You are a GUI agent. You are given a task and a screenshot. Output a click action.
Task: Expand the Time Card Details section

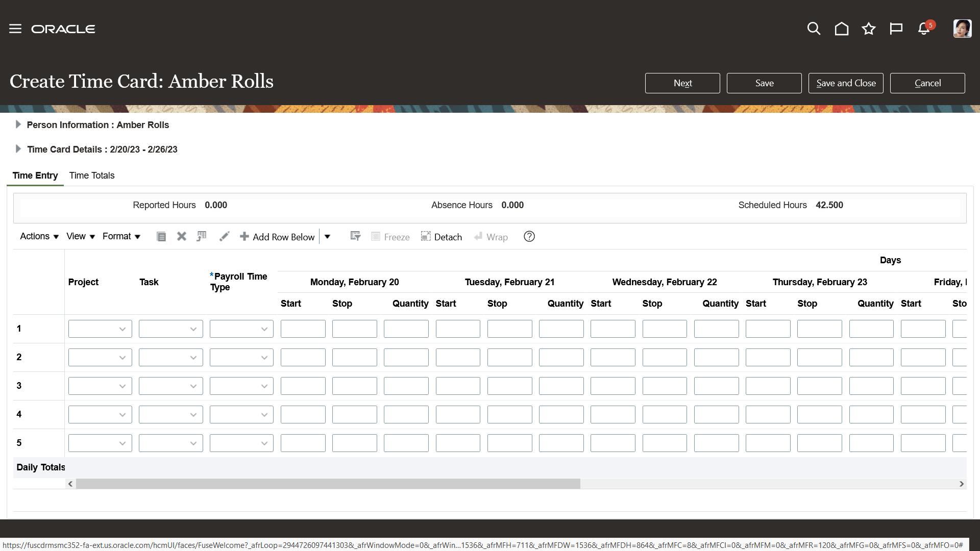[x=18, y=148]
